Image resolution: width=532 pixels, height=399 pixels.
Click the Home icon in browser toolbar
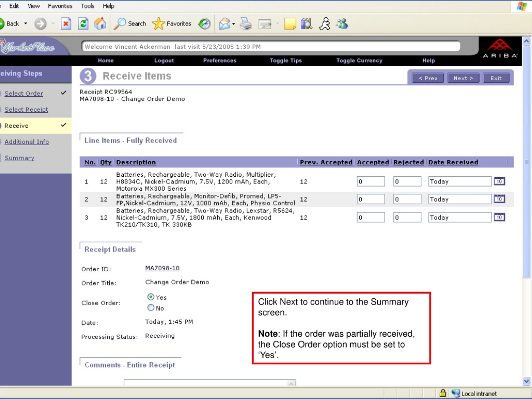point(100,24)
